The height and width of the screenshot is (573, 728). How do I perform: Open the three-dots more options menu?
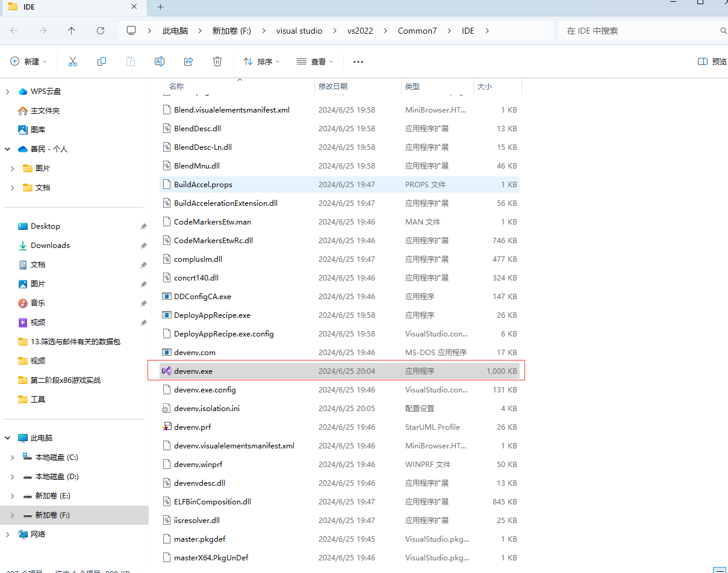(x=358, y=61)
